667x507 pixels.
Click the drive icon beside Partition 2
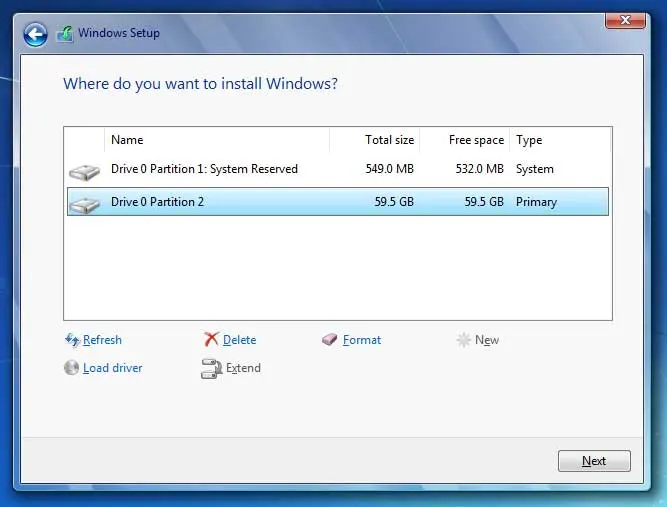click(x=85, y=204)
